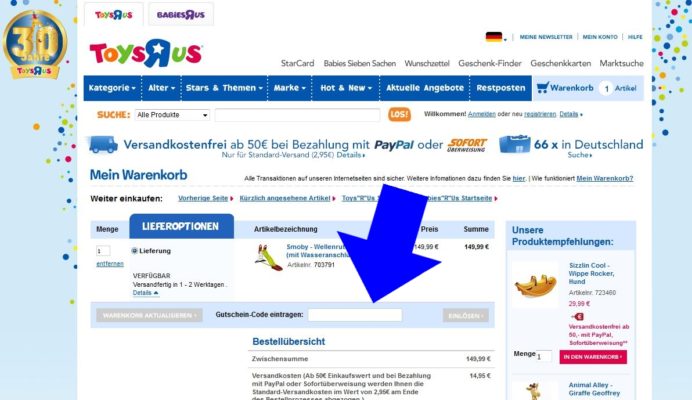Switch to the Babies R Us tab
Viewport: 692px width, 400px height.
pos(181,15)
